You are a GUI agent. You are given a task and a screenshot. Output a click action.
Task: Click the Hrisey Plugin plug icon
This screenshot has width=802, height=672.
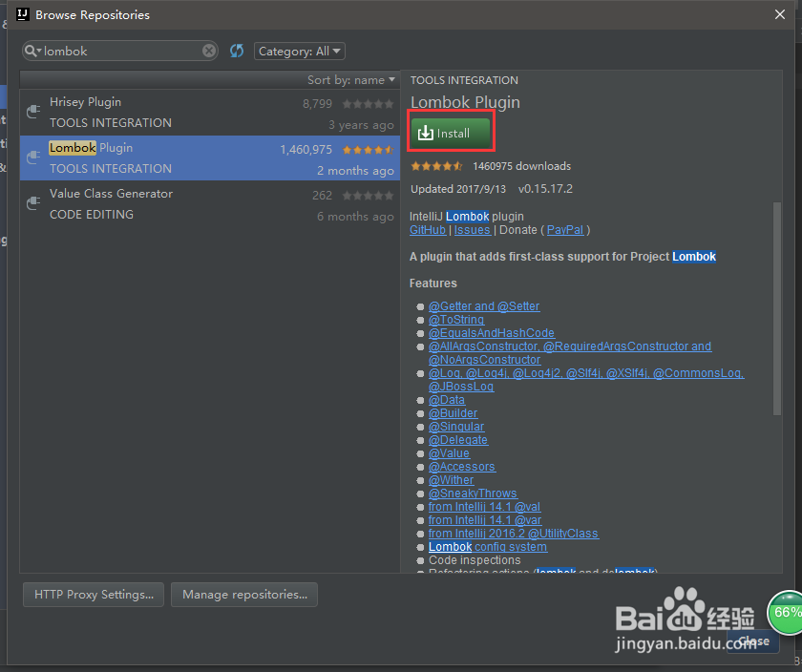pyautogui.click(x=33, y=111)
